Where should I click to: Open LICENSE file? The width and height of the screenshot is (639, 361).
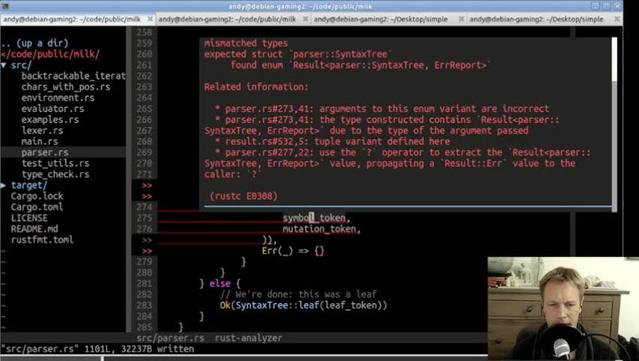pyautogui.click(x=29, y=218)
